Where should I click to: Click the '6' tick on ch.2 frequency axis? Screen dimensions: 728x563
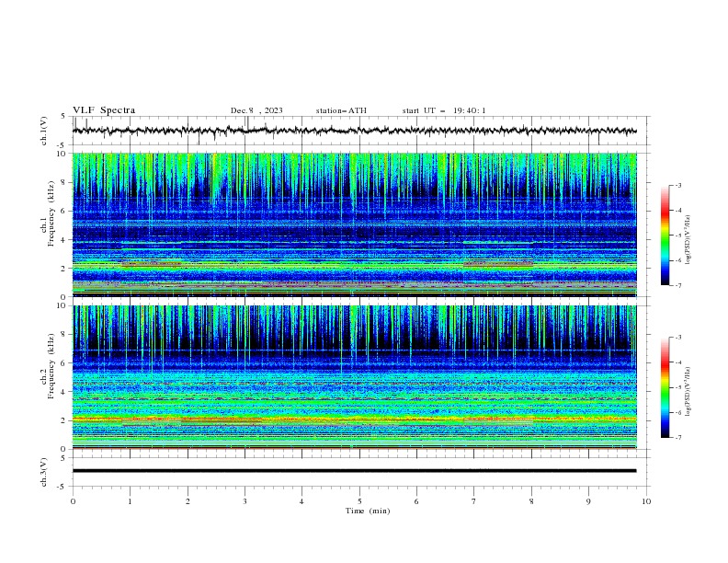[63, 362]
